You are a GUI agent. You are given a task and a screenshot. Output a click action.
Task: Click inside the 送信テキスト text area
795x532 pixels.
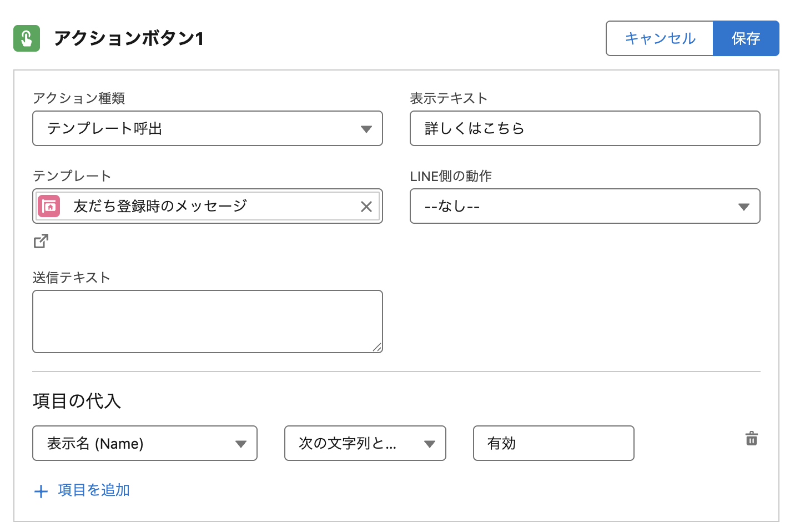point(207,322)
